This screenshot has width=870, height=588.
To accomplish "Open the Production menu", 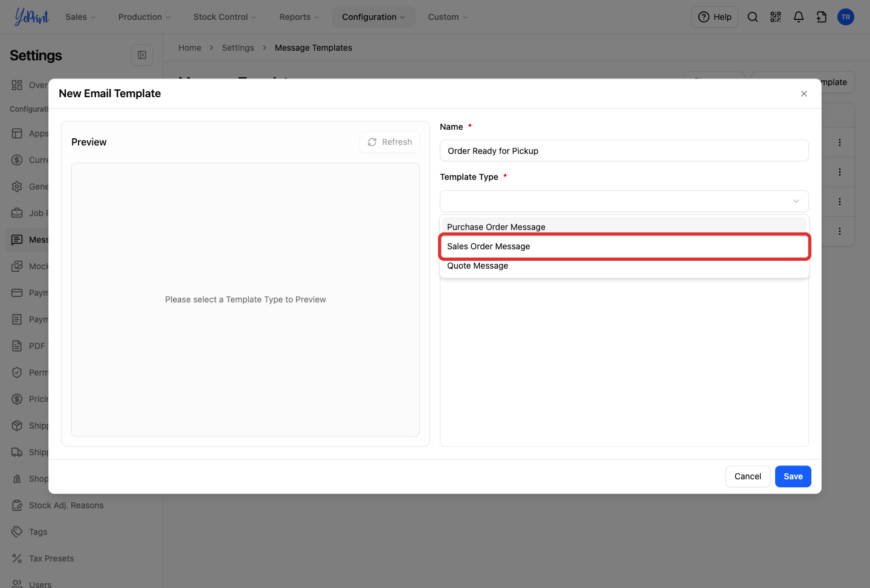I will point(144,17).
